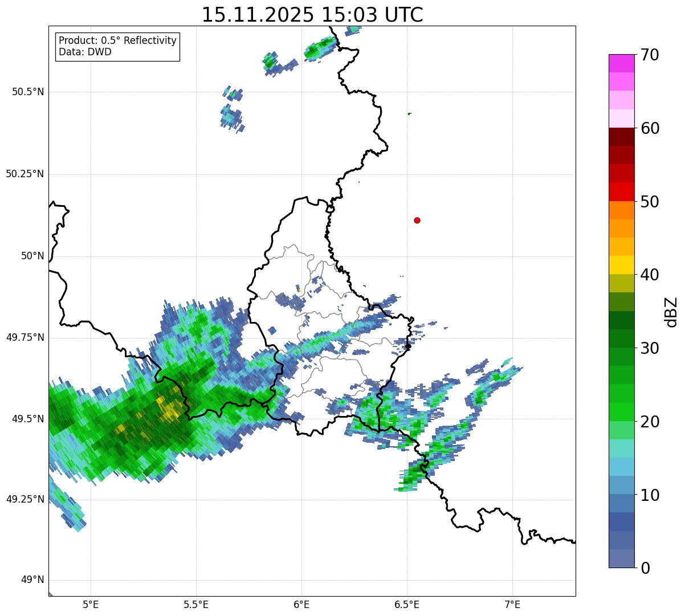This screenshot has height=616, width=685.
Task: Click the "dBZ" colorbar axis label
Action: pyautogui.click(x=672, y=311)
